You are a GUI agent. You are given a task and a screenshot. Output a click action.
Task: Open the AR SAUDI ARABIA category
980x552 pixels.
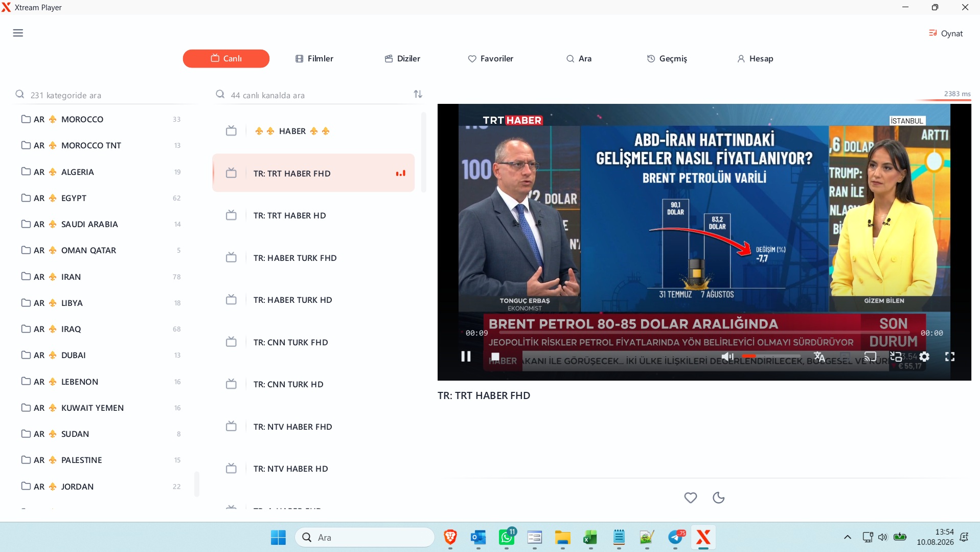tap(101, 224)
